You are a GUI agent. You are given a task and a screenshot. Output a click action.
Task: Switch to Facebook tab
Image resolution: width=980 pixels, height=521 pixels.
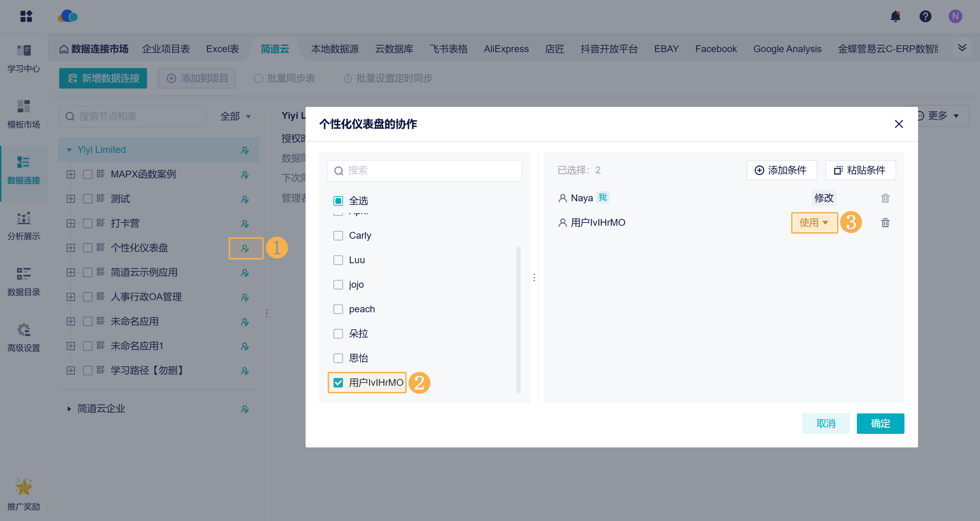(x=716, y=49)
